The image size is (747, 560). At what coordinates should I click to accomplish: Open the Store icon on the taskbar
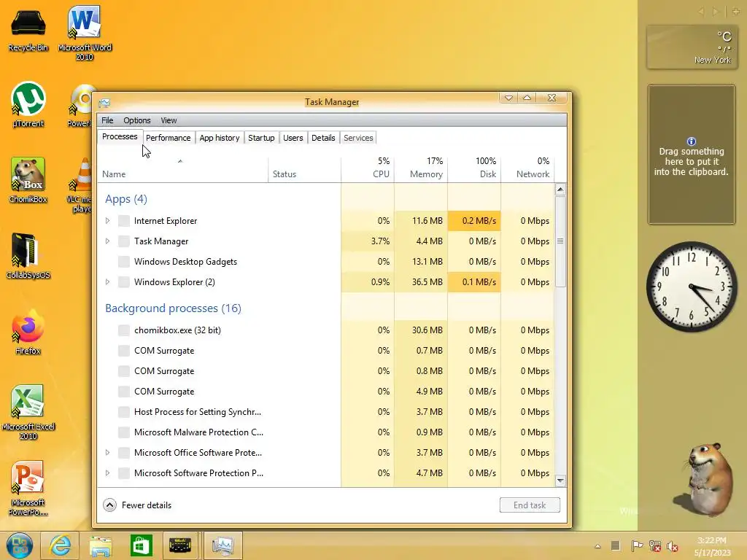[x=142, y=545]
